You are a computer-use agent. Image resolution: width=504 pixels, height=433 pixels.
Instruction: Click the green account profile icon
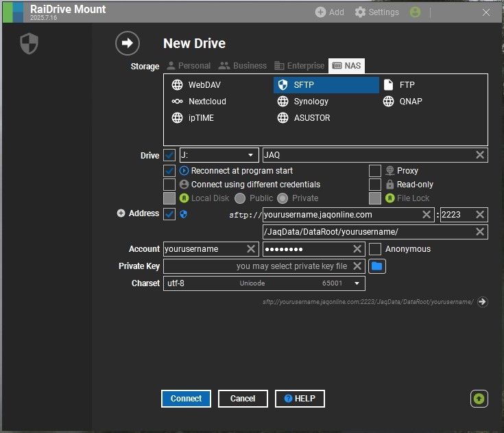415,12
